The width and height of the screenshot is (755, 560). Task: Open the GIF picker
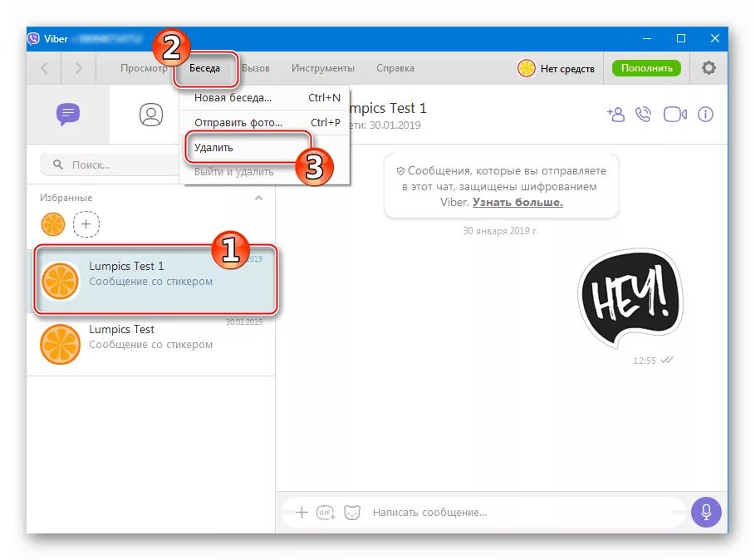click(326, 513)
